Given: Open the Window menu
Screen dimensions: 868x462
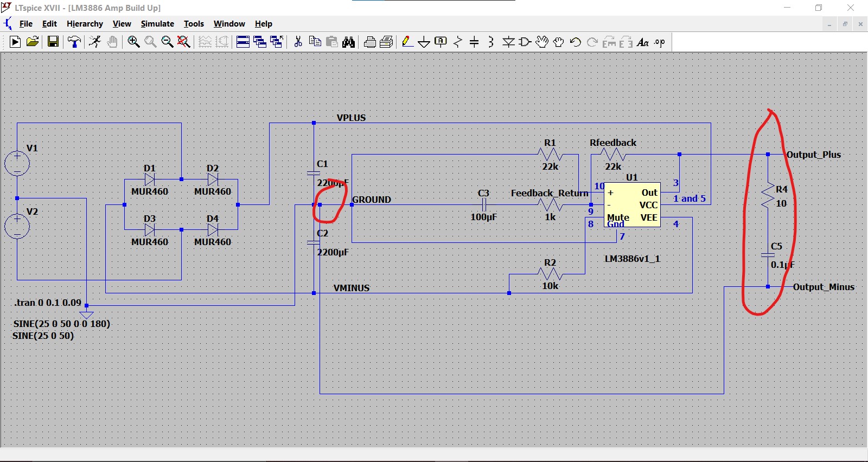Looking at the screenshot, I should coord(229,24).
